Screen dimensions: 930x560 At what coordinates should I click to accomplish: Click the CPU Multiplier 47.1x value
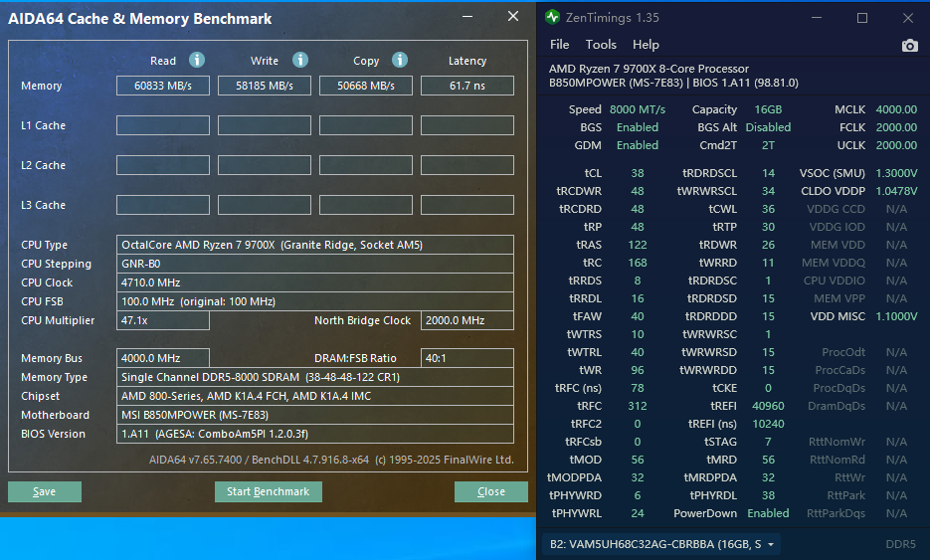pyautogui.click(x=163, y=320)
